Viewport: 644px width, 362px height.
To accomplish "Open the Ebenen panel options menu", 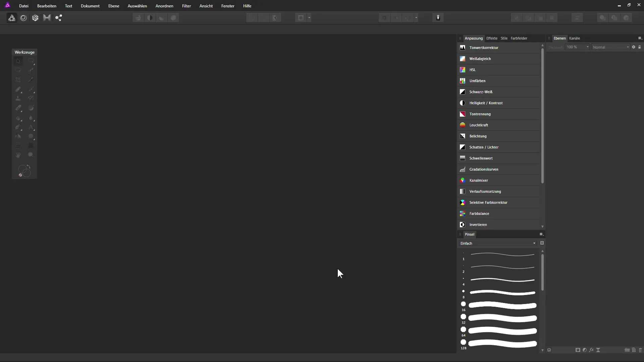I will coord(640,38).
